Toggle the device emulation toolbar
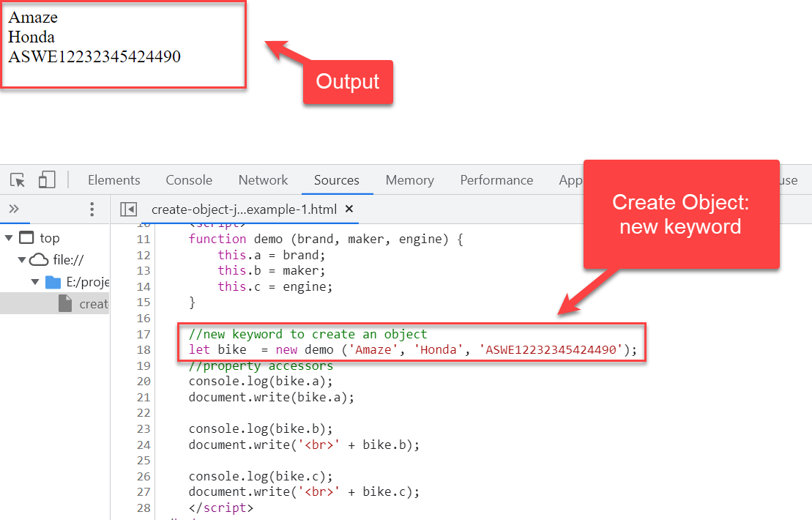812x520 pixels. click(46, 179)
